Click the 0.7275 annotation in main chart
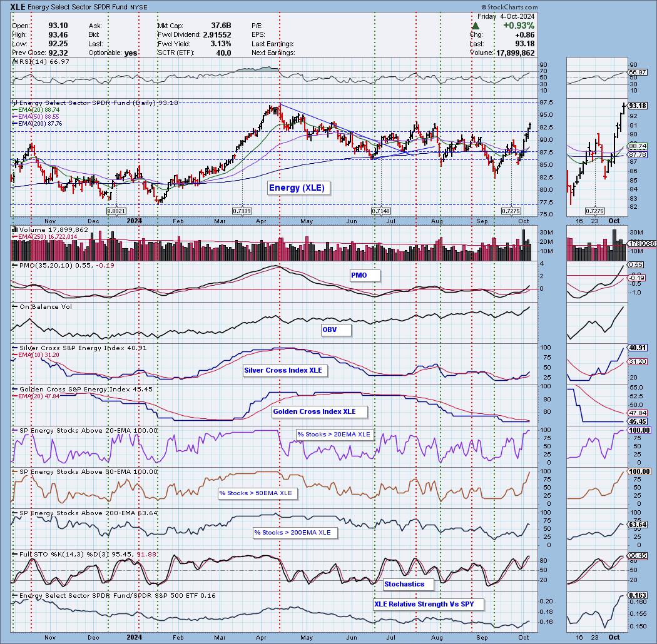This screenshot has width=657, height=644. coord(511,211)
